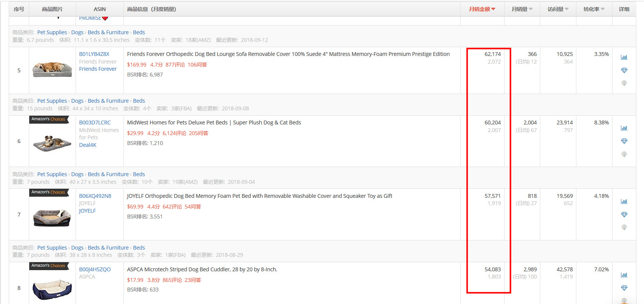Click 详细 column header
Screen dimensions: 644x304
coord(624,9)
